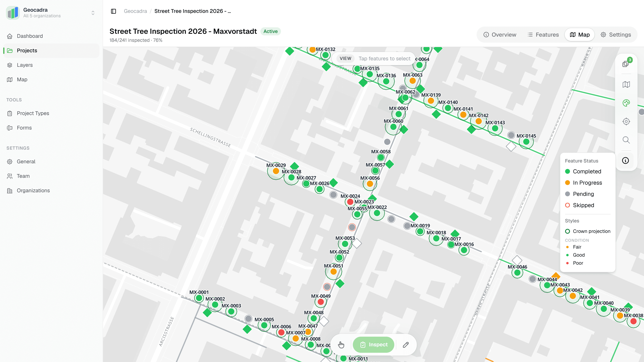
Task: Toggle the sidebar collapse icon
Action: pyautogui.click(x=114, y=11)
